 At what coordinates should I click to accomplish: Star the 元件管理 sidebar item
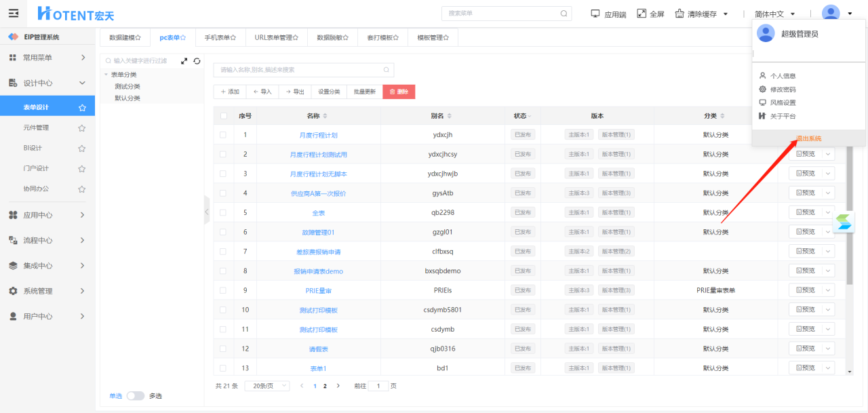point(82,128)
